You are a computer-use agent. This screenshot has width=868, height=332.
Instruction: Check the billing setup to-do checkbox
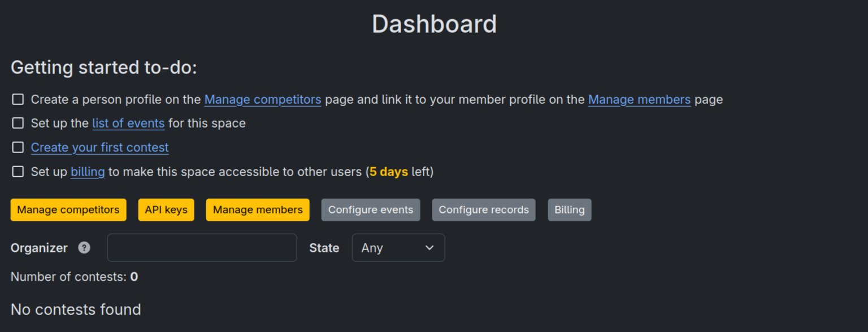pos(18,172)
